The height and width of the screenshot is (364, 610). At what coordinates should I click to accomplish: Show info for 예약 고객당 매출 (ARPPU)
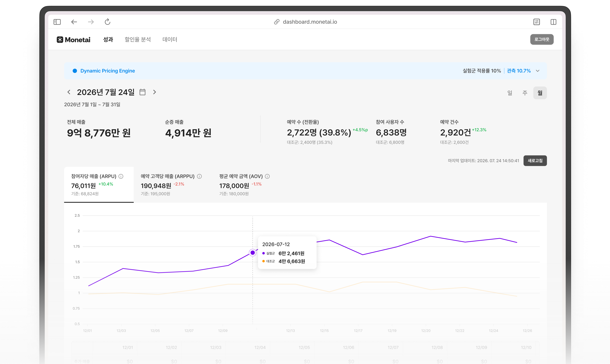[x=199, y=176]
